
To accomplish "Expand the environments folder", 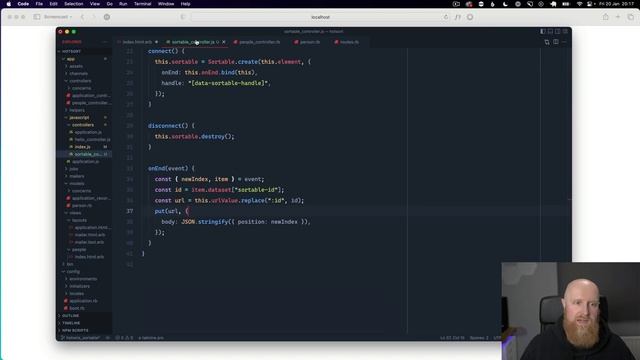I will point(83,279).
